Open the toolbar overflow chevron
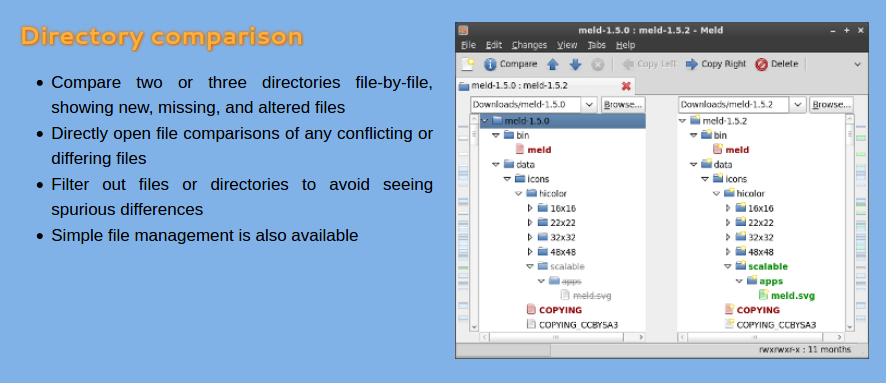This screenshot has height=383, width=886. coord(857,64)
